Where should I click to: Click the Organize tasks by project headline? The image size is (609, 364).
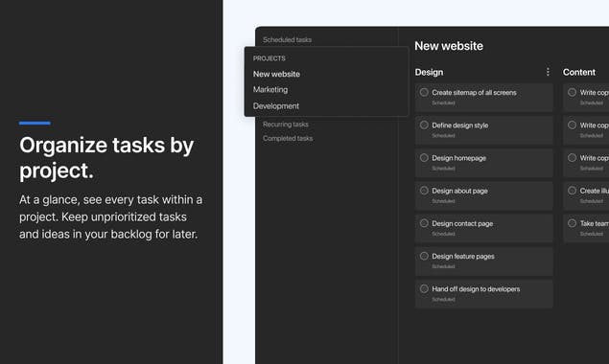click(106, 157)
